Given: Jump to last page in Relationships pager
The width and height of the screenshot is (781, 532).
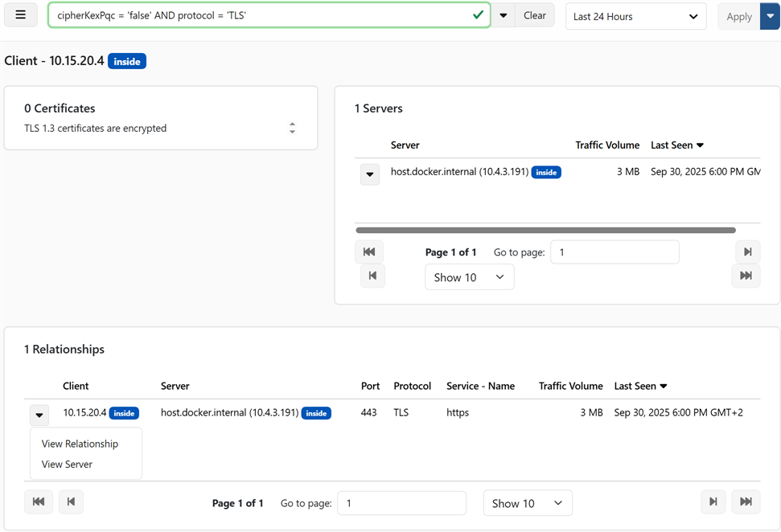Looking at the screenshot, I should (x=746, y=501).
